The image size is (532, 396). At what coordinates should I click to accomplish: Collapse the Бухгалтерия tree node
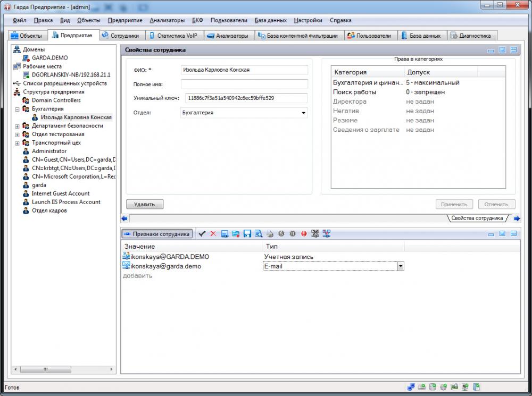pyautogui.click(x=17, y=109)
